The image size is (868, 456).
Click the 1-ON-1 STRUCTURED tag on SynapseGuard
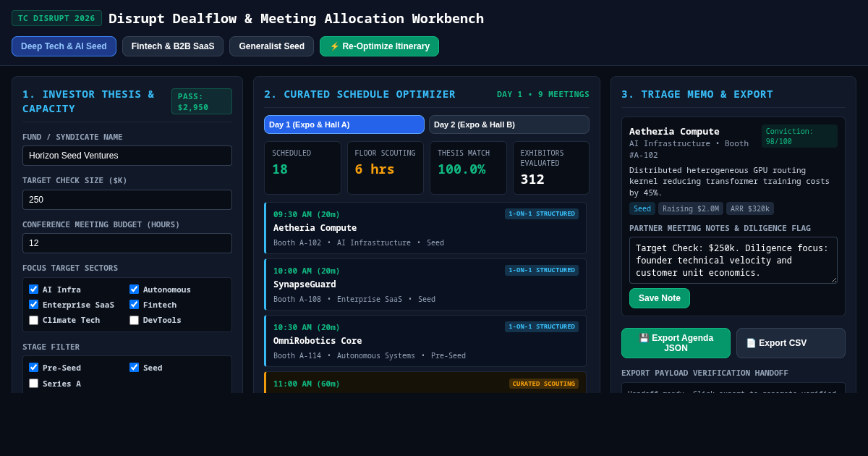(542, 270)
